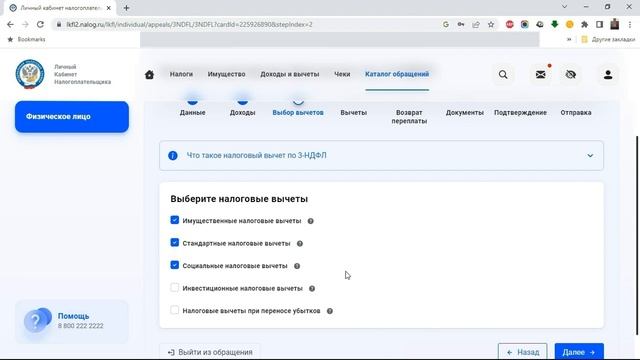Viewport: 640px width, 360px height.
Task: Go to the Документы step
Action: click(465, 113)
